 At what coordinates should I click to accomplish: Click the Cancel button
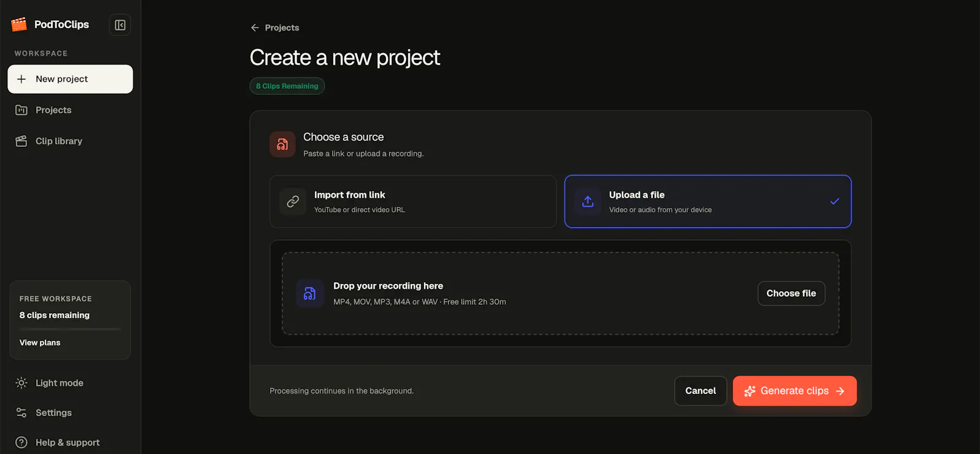[701, 391]
